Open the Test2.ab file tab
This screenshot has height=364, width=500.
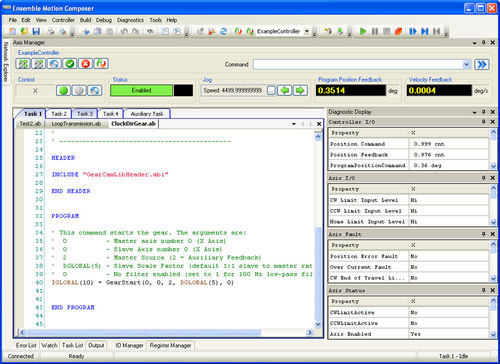click(30, 124)
